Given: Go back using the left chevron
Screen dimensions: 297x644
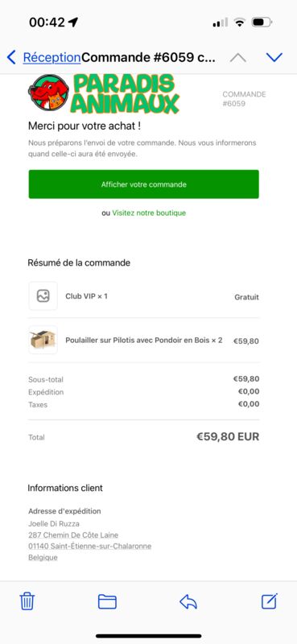Looking at the screenshot, I should 11,57.
